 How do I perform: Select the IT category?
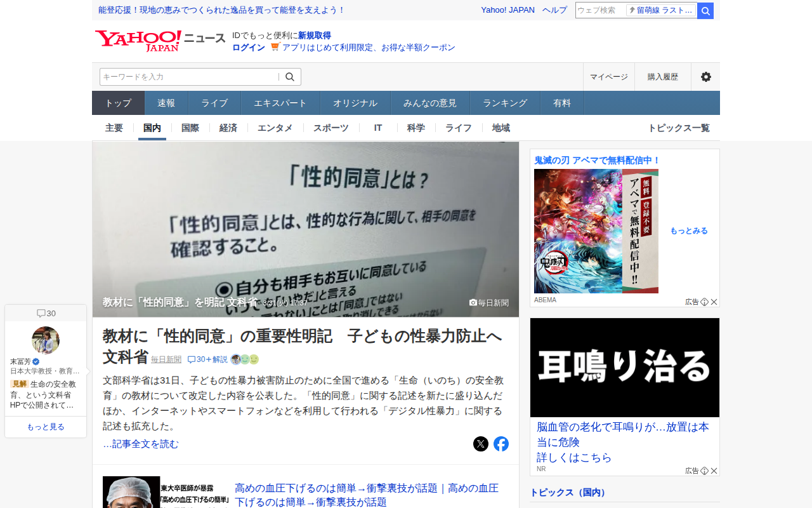(x=378, y=128)
